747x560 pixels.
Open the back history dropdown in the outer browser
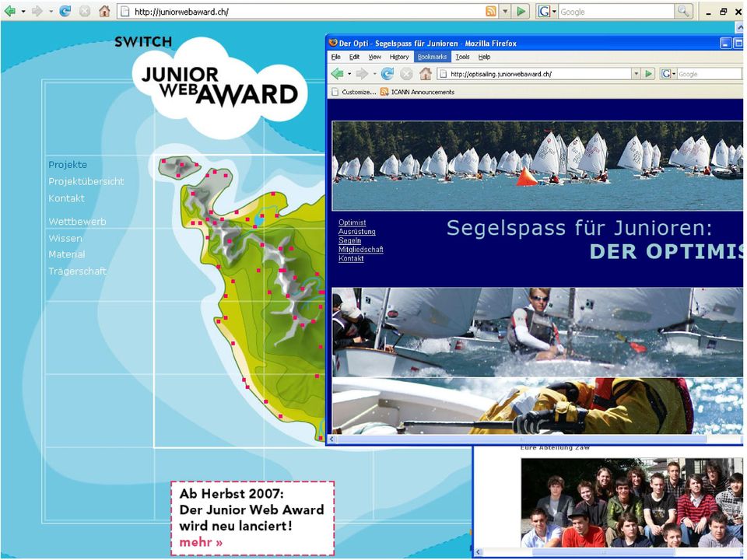(x=23, y=12)
